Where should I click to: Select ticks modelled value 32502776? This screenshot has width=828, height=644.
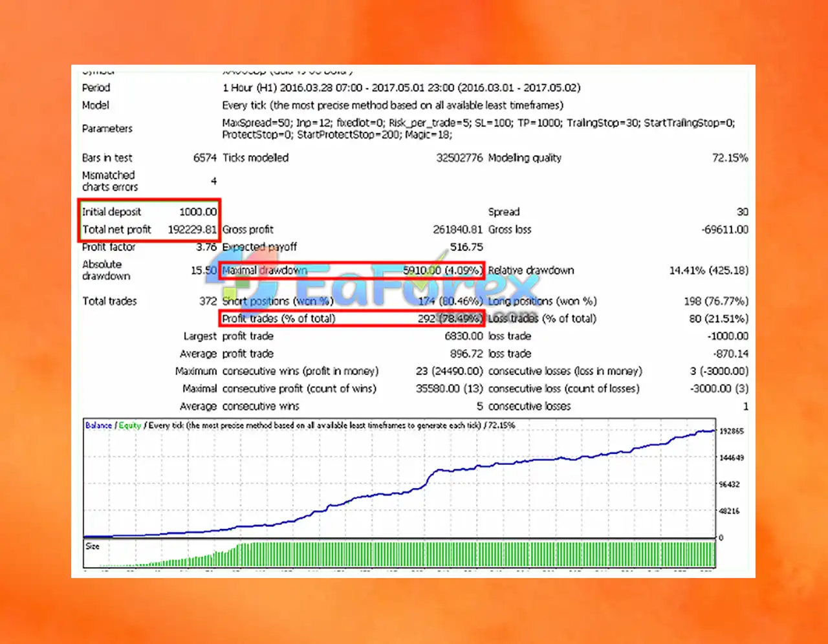459,158
